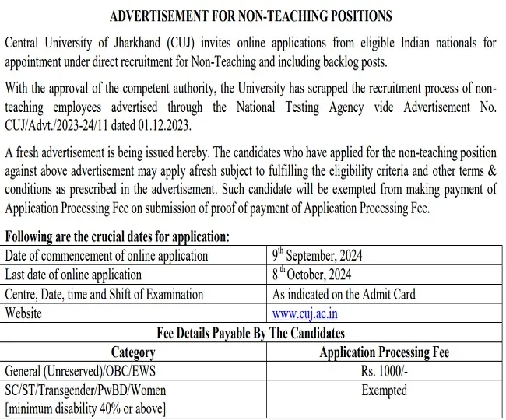Viewport: 506px width, 420px height.
Task: Select "As indicated on the Admit Card" cell
Action: 343,295
